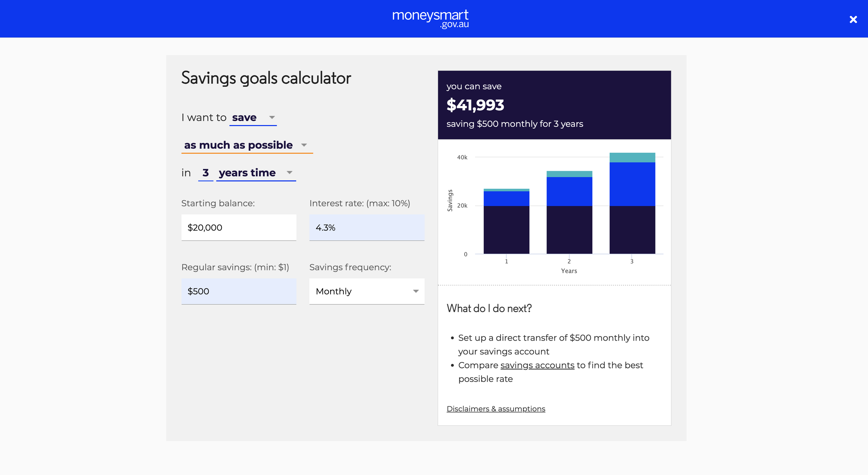The image size is (868, 475).
Task: Click the year 2 bar in chart
Action: [569, 212]
